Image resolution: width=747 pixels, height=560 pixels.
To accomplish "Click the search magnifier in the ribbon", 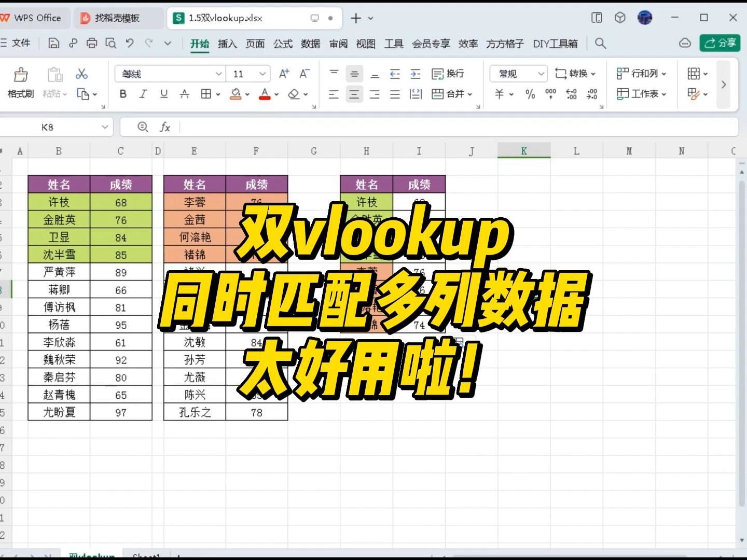I will point(600,44).
